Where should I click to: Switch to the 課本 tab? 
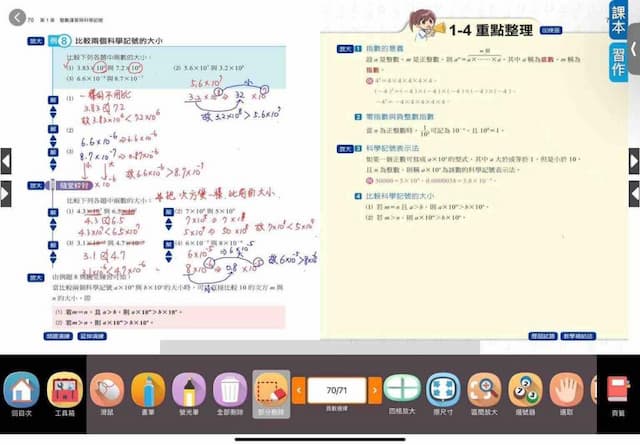pos(619,22)
